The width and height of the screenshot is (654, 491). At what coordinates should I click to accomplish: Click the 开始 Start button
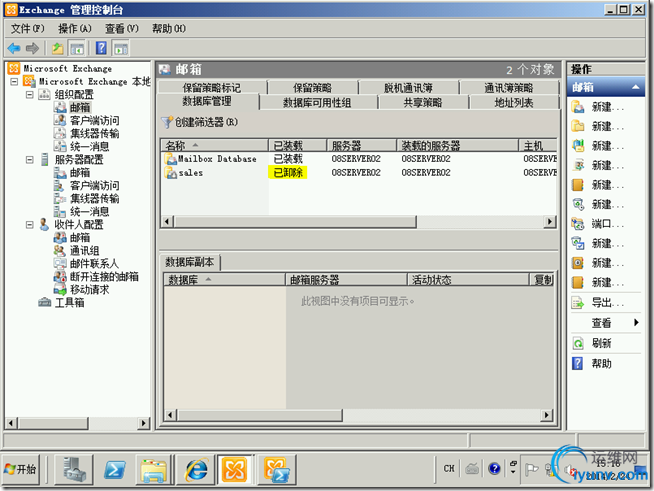point(21,470)
